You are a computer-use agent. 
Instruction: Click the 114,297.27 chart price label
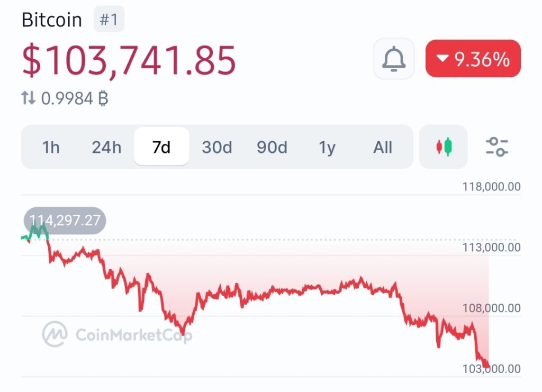65,221
